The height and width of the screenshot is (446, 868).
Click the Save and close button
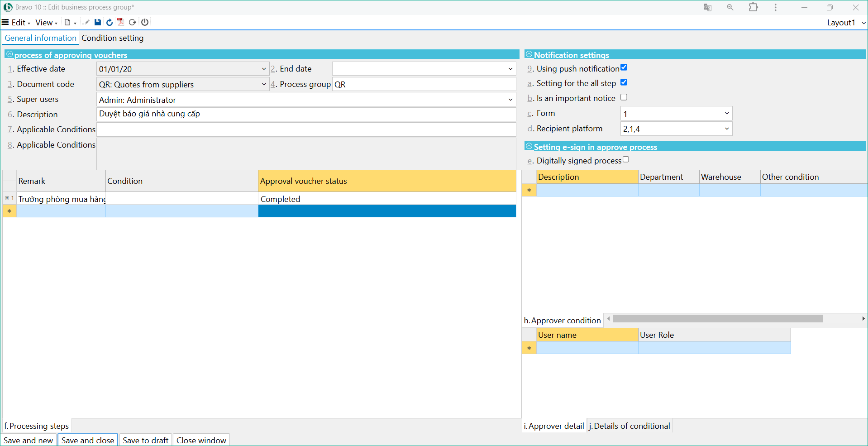coord(88,440)
